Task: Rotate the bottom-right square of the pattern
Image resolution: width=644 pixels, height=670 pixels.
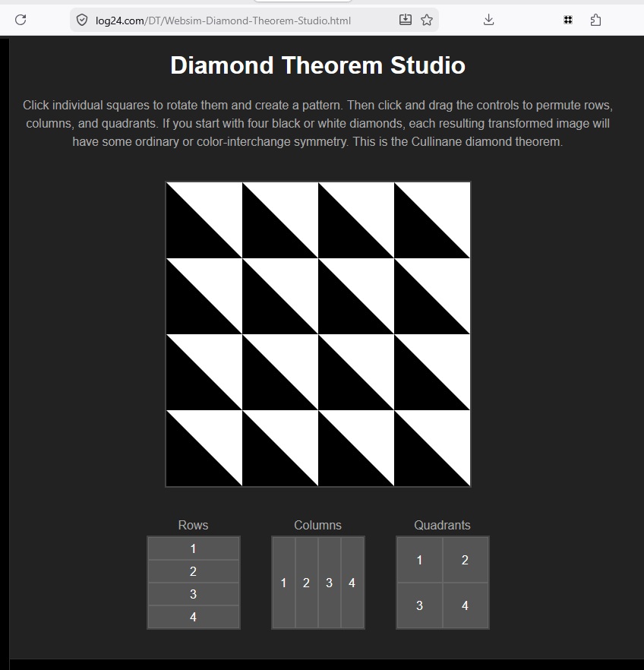Action: 432,448
